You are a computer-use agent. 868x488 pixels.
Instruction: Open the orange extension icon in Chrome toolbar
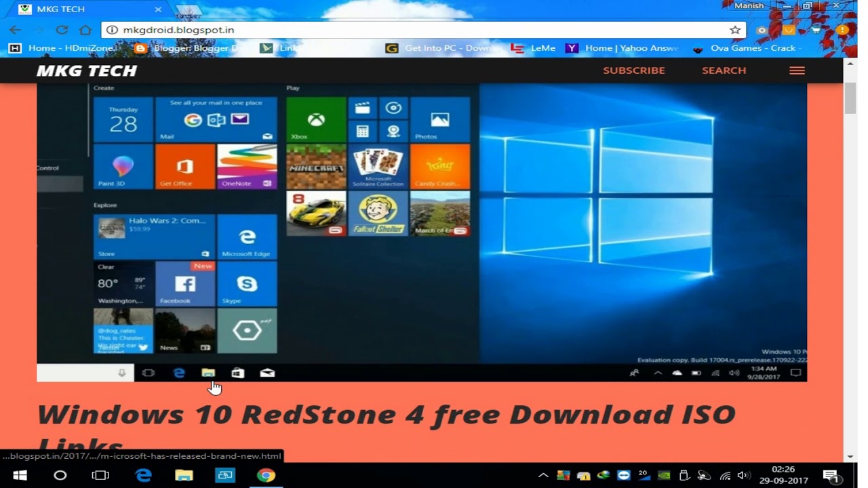789,30
